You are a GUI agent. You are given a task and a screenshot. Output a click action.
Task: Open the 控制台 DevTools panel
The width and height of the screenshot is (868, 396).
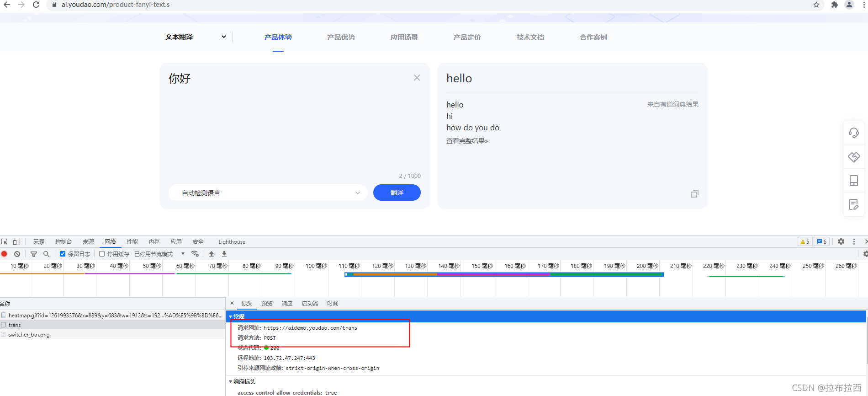[64, 242]
